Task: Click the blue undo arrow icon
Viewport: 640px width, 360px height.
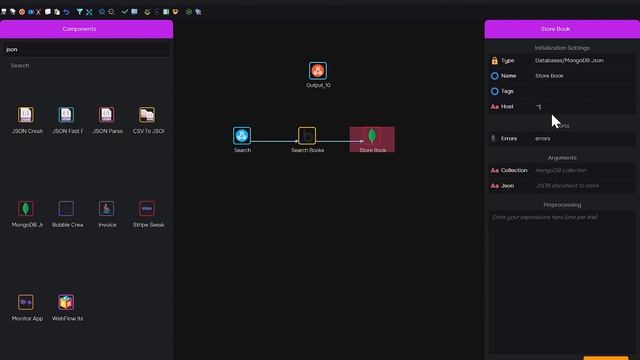Action: pos(67,12)
